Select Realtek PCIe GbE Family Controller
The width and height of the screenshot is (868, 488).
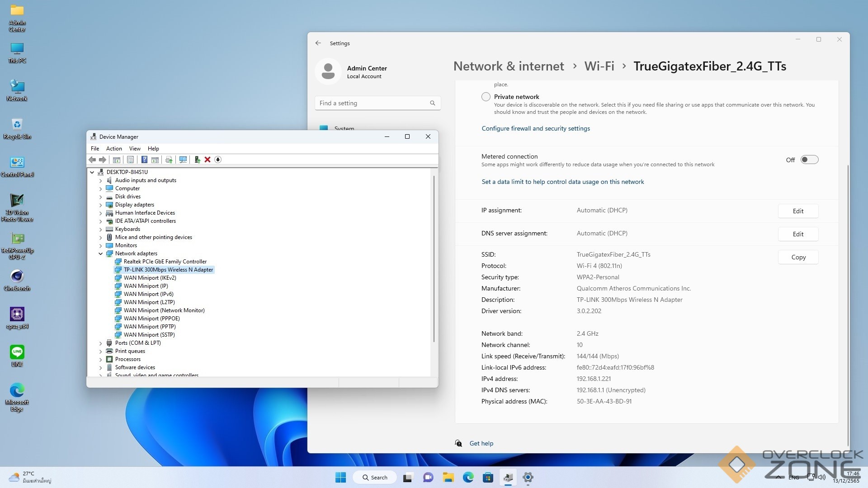[x=165, y=262]
